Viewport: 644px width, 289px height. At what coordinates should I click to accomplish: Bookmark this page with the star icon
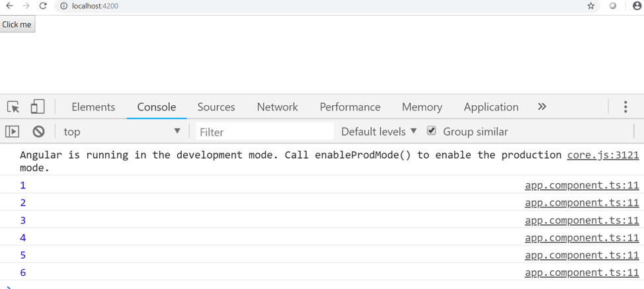coord(591,6)
